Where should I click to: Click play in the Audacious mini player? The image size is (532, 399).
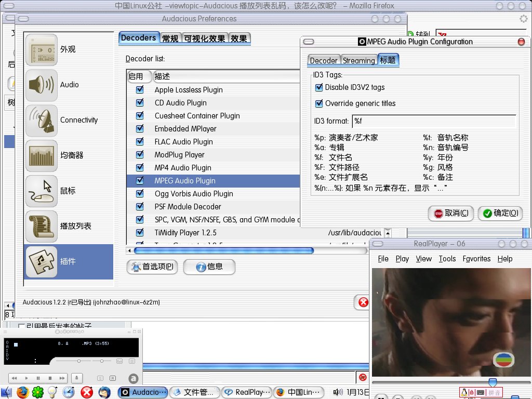point(26,378)
